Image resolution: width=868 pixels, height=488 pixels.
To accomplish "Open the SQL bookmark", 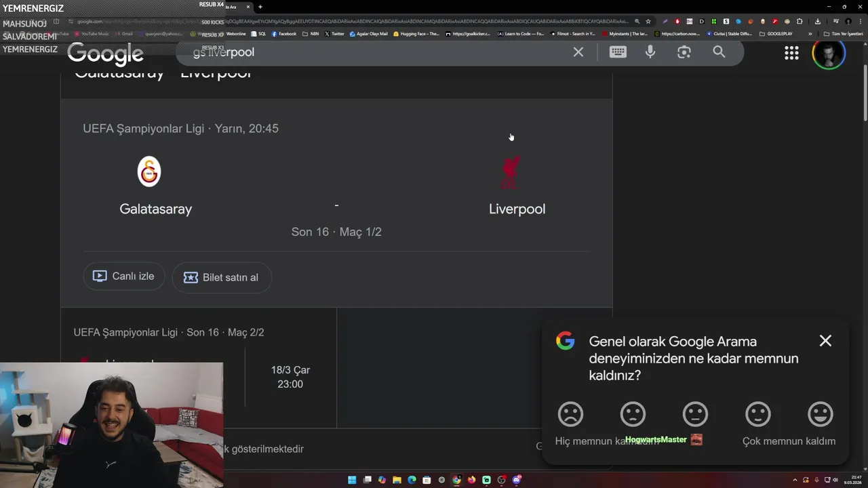I will click(x=258, y=34).
